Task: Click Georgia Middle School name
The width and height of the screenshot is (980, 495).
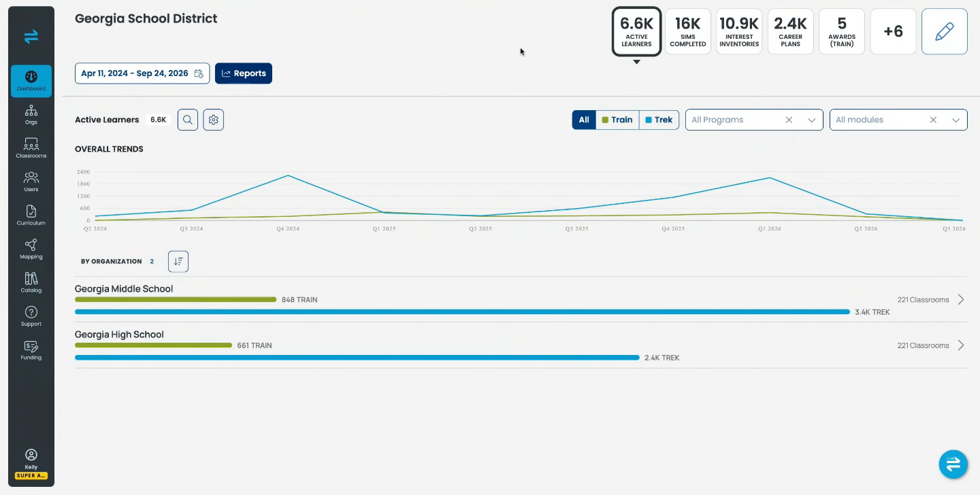Action: (x=124, y=288)
